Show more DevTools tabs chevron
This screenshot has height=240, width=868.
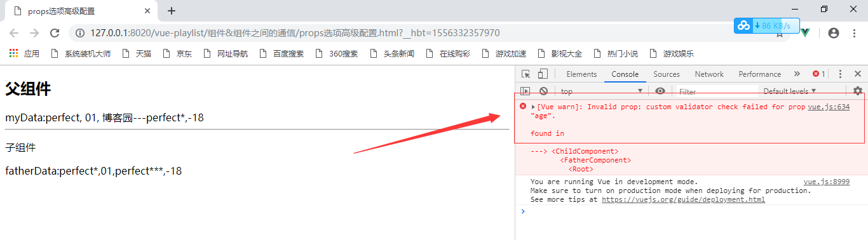(797, 74)
